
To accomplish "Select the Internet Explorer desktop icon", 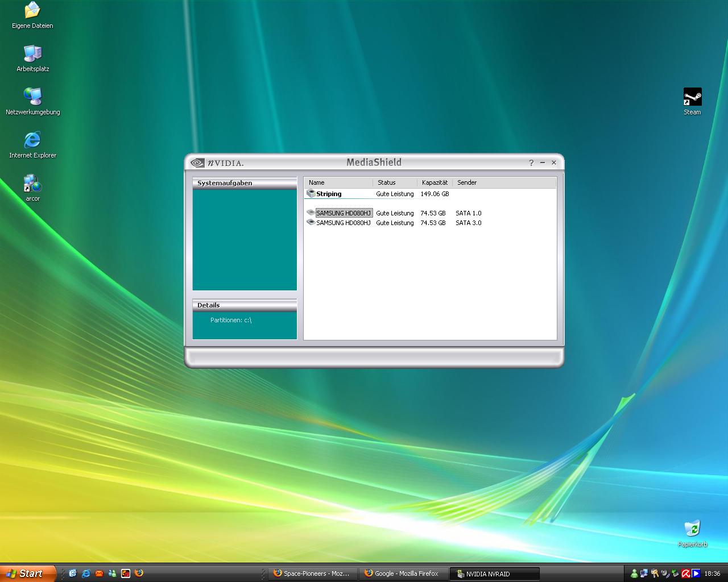I will 32,145.
